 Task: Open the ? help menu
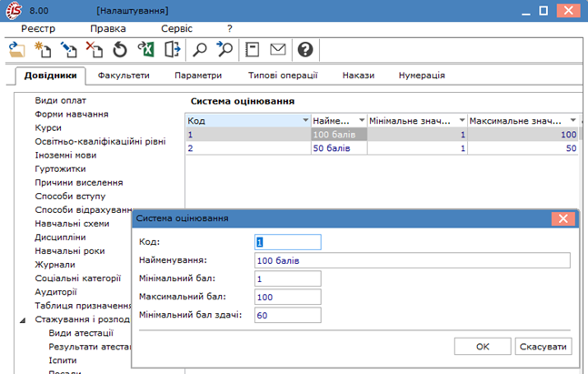[230, 28]
